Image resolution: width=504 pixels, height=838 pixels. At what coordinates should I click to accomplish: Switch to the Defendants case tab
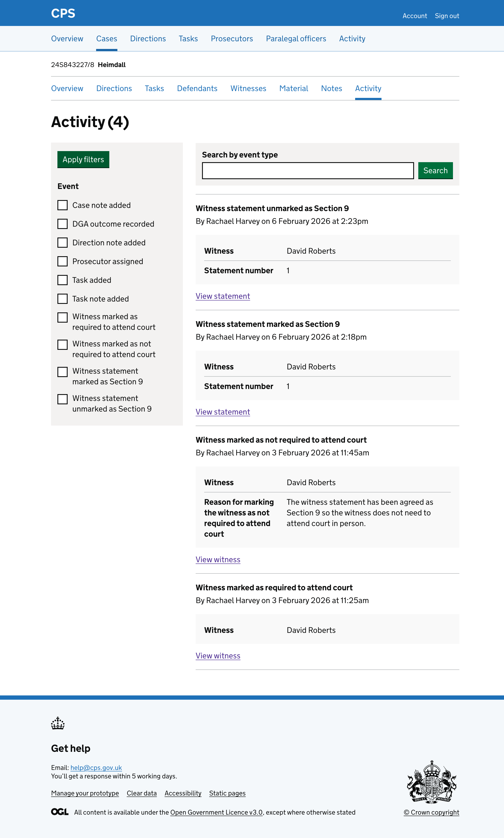point(197,88)
